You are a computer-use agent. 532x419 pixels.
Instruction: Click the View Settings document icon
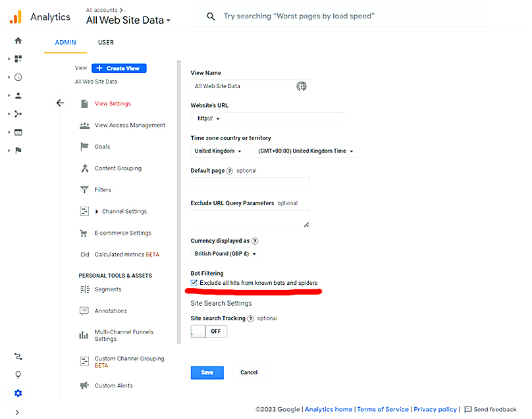(x=84, y=104)
